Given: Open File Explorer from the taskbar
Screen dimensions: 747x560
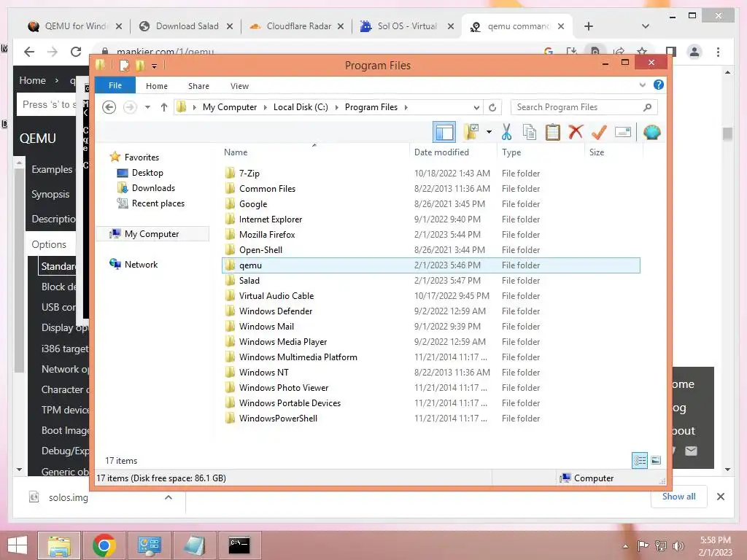Looking at the screenshot, I should click(x=59, y=545).
